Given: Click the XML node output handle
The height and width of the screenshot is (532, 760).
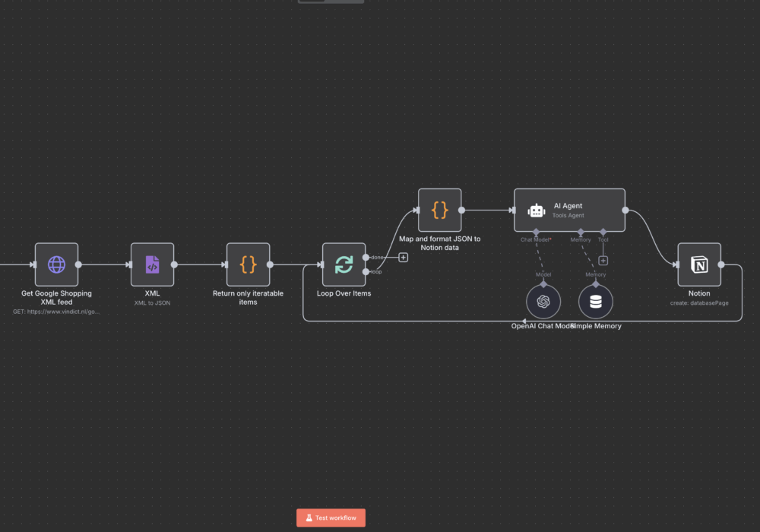Looking at the screenshot, I should coord(174,264).
